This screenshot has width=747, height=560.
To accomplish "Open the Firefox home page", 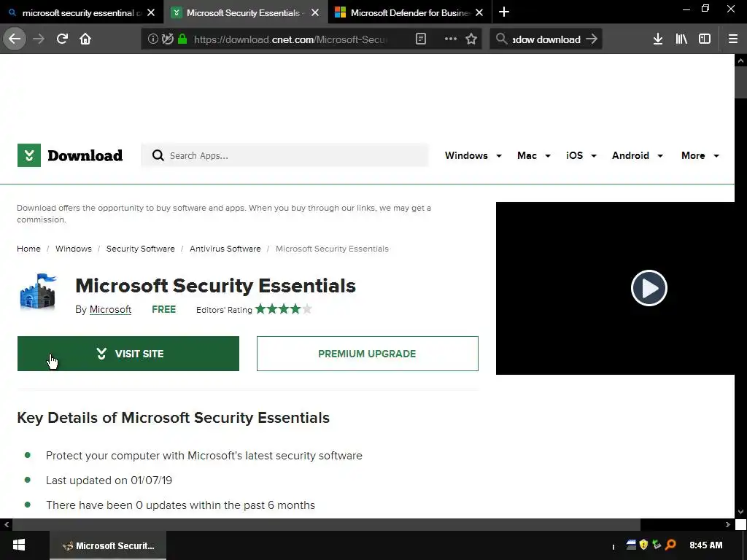I will 85,39.
